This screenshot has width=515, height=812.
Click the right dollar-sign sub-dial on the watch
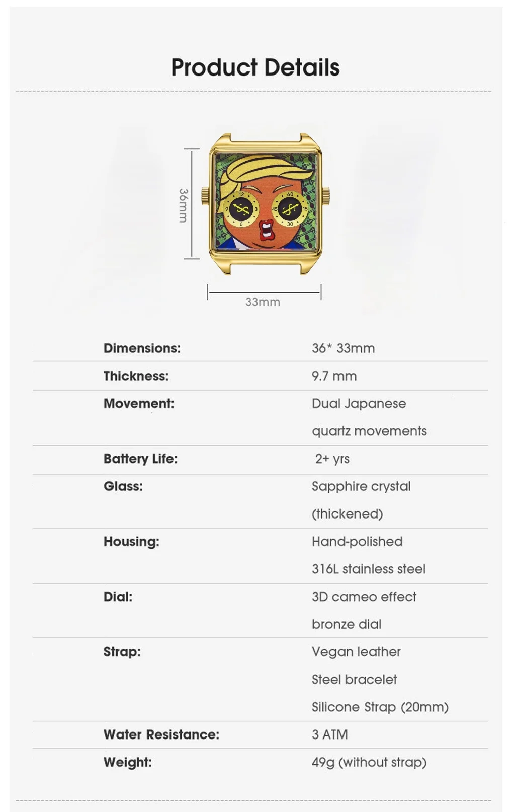pos(290,209)
